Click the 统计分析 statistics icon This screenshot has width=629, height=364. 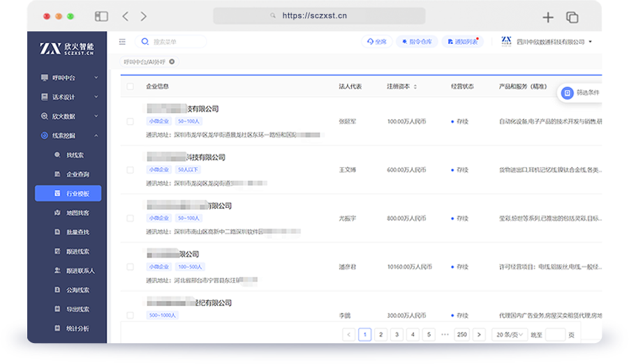click(57, 328)
